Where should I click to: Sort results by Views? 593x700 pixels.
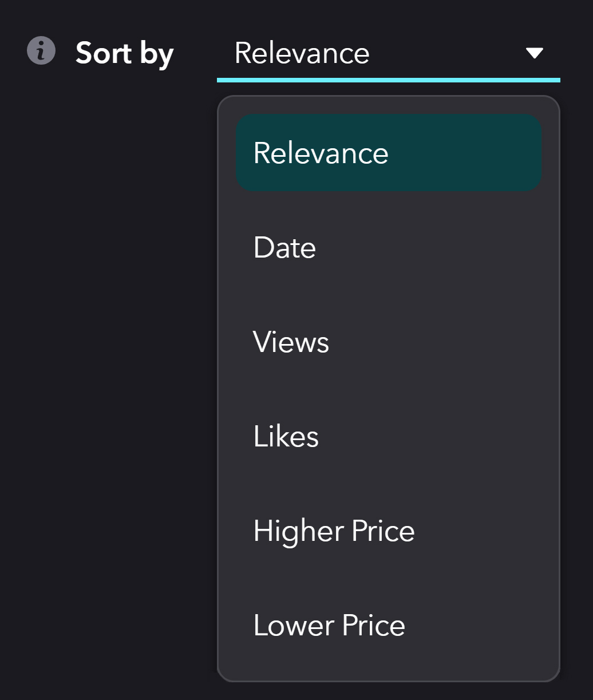(389, 342)
